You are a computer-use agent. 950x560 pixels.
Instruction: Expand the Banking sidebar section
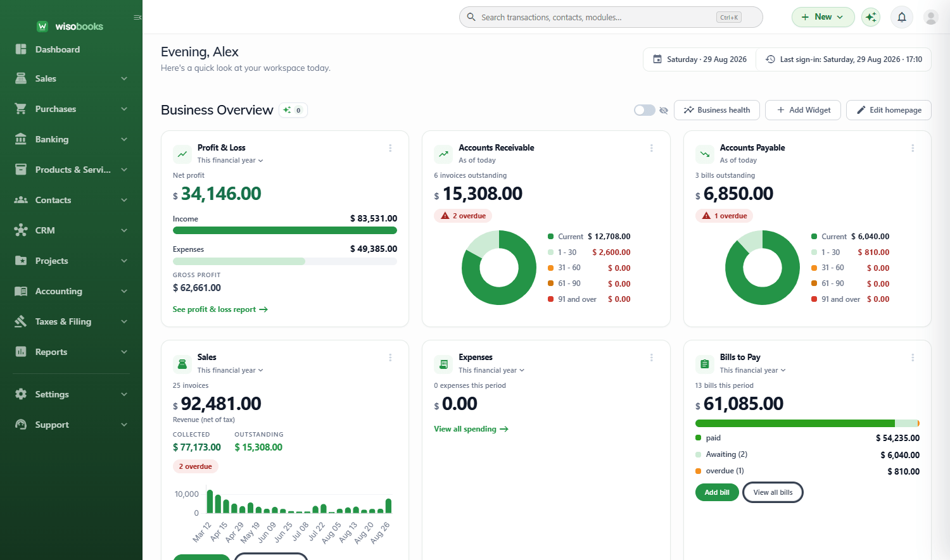pyautogui.click(x=124, y=139)
